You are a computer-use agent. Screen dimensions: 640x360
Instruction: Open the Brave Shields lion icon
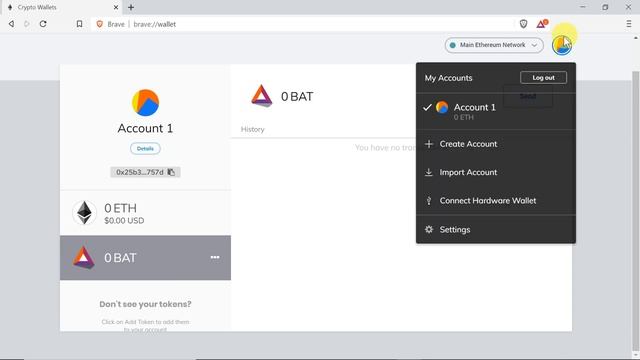coord(523,24)
